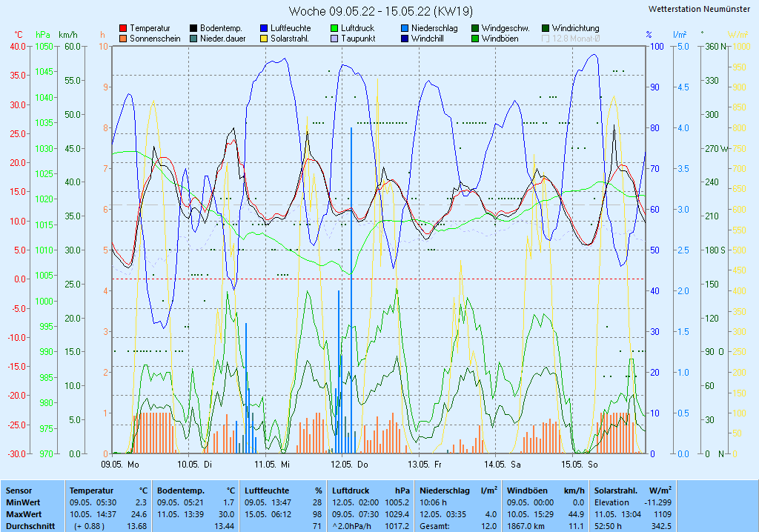The width and height of the screenshot is (759, 532).
Task: Select the 15.05. So date label
Action: (x=580, y=465)
